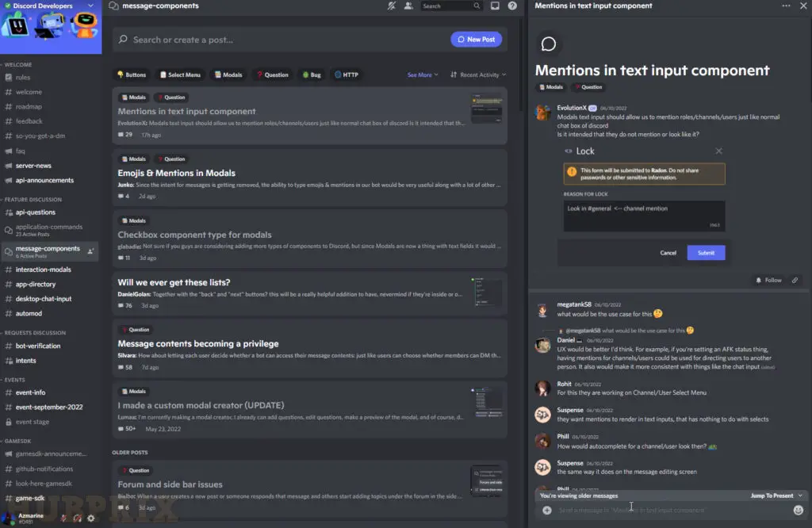Open the emoji picker in message box

coord(798,511)
